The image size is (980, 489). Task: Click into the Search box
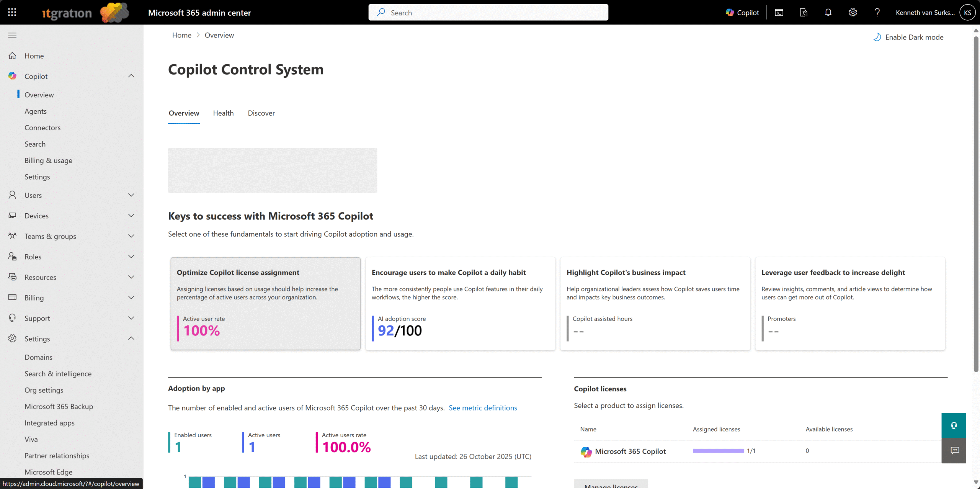(488, 13)
